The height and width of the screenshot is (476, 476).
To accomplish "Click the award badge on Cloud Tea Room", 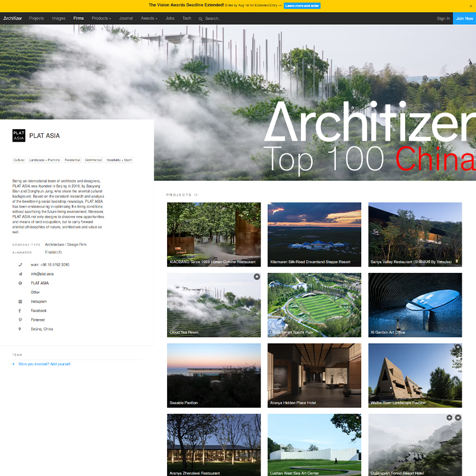I will click(x=257, y=277).
